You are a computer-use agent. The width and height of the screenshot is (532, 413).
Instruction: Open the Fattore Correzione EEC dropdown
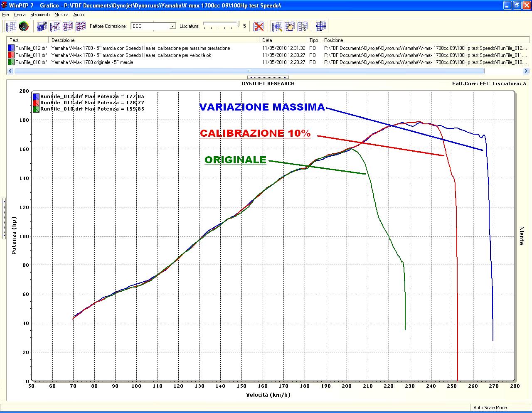(x=153, y=26)
